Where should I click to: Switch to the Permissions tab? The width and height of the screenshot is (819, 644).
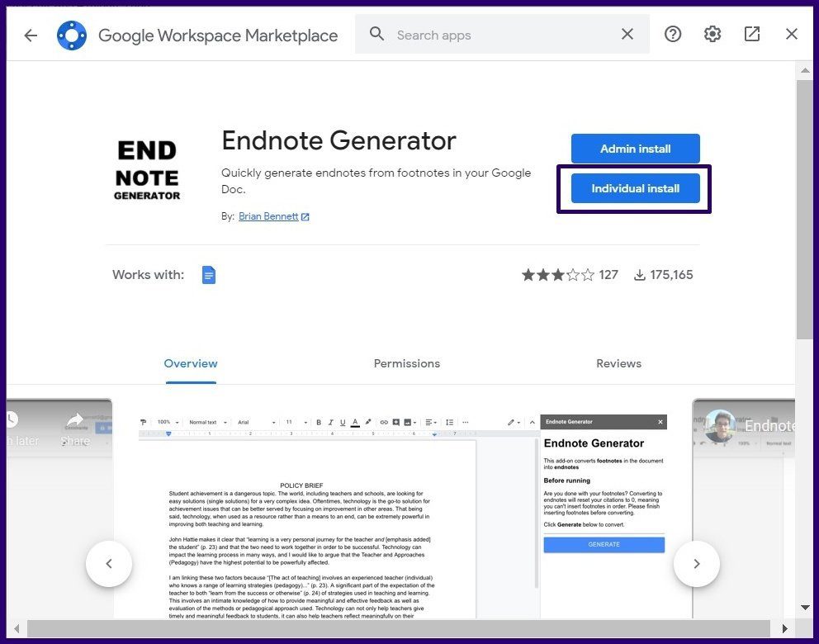[407, 363]
